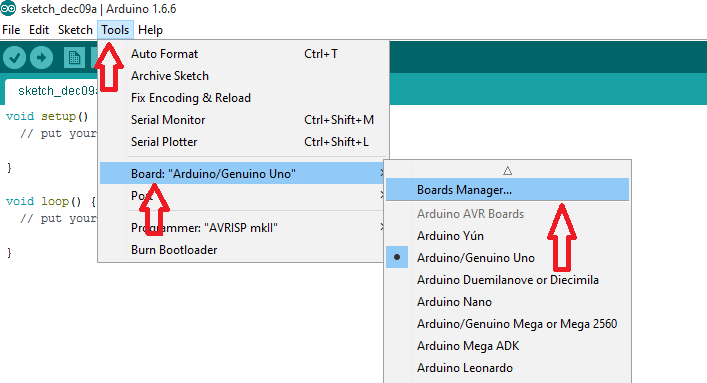The width and height of the screenshot is (707, 383).
Task: Click the Arduino AVR Boards header
Action: pyautogui.click(x=470, y=214)
